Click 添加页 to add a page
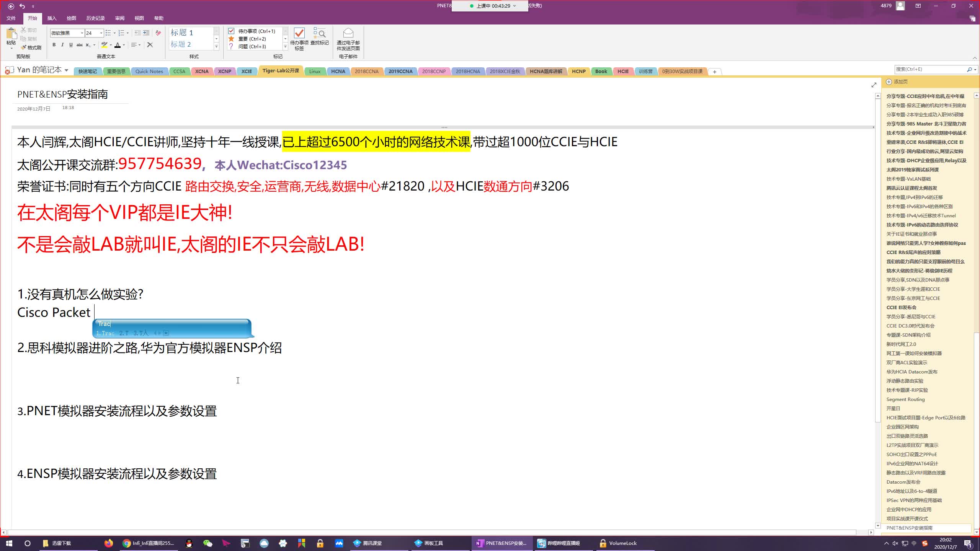This screenshot has width=980, height=551. [x=897, y=82]
